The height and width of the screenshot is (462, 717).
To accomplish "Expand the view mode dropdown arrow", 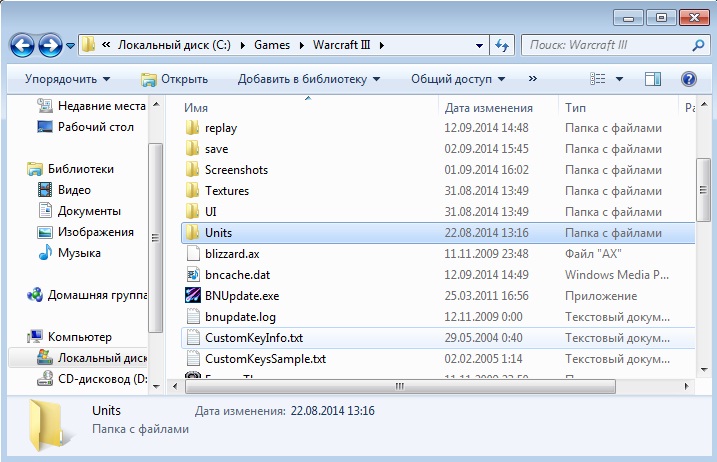I will [619, 79].
